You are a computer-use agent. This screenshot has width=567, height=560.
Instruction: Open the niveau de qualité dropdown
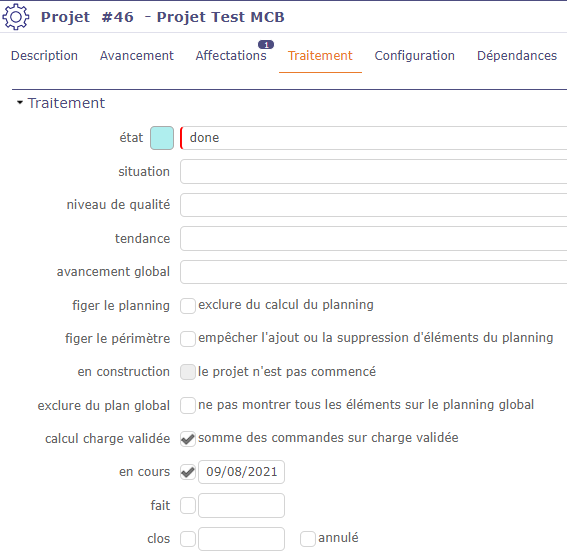pos(374,205)
